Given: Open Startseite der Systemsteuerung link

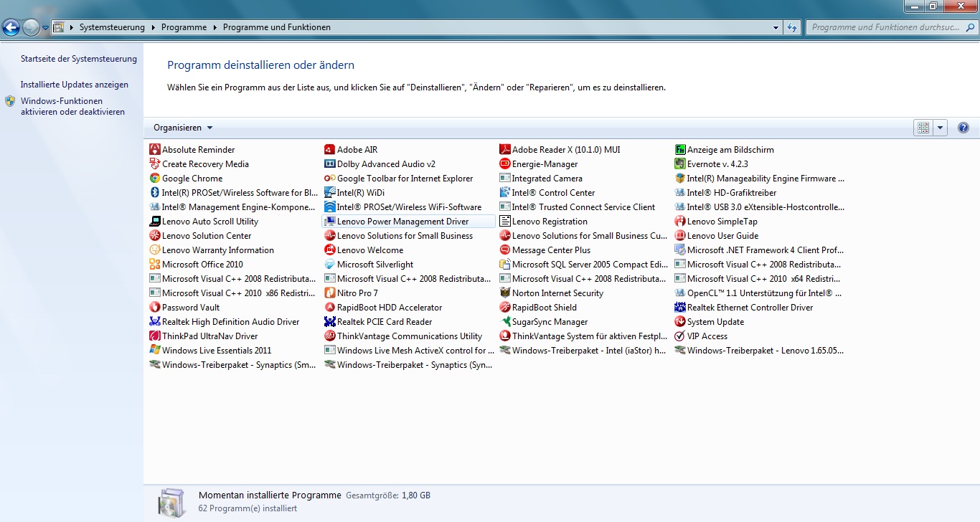Looking at the screenshot, I should (x=79, y=59).
